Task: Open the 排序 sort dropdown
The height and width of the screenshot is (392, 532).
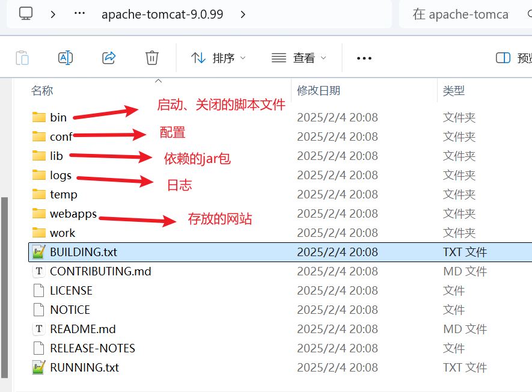Action: click(x=218, y=58)
